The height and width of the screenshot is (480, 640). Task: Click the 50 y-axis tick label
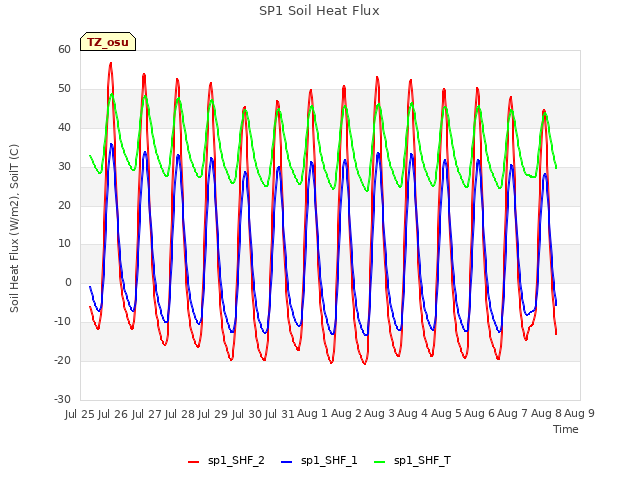point(64,89)
